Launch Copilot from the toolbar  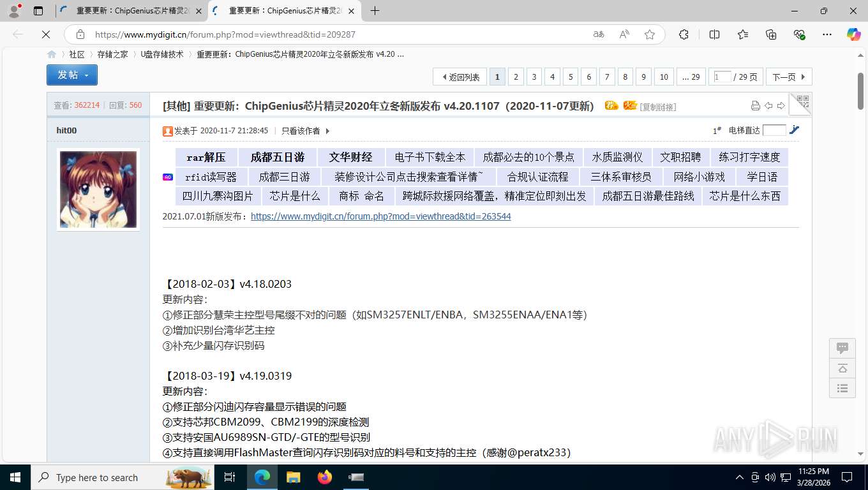pos(854,34)
